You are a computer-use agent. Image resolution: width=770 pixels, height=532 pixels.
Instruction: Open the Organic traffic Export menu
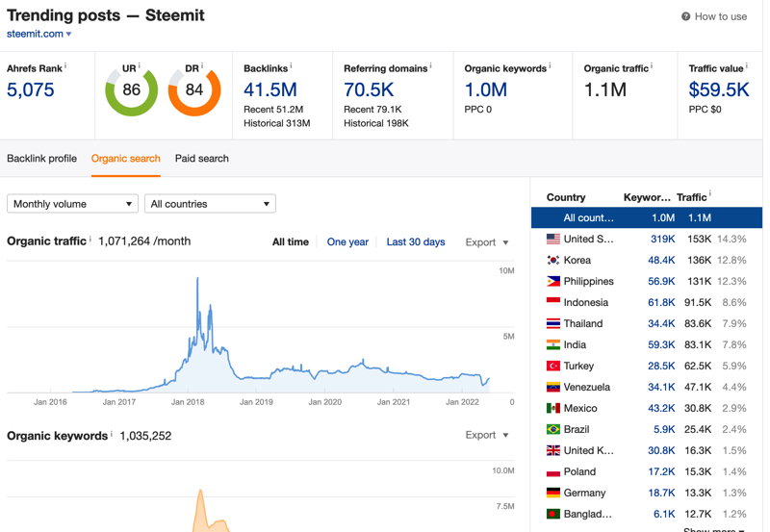point(487,242)
